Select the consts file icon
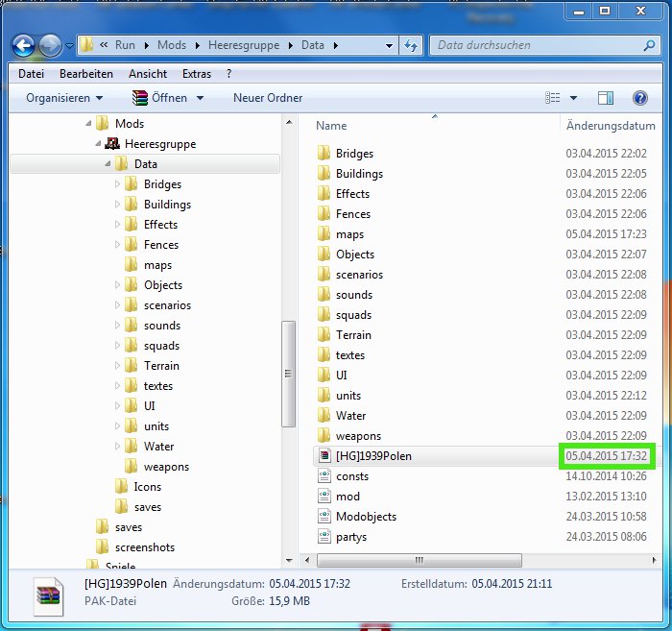This screenshot has width=672, height=631. [x=324, y=475]
